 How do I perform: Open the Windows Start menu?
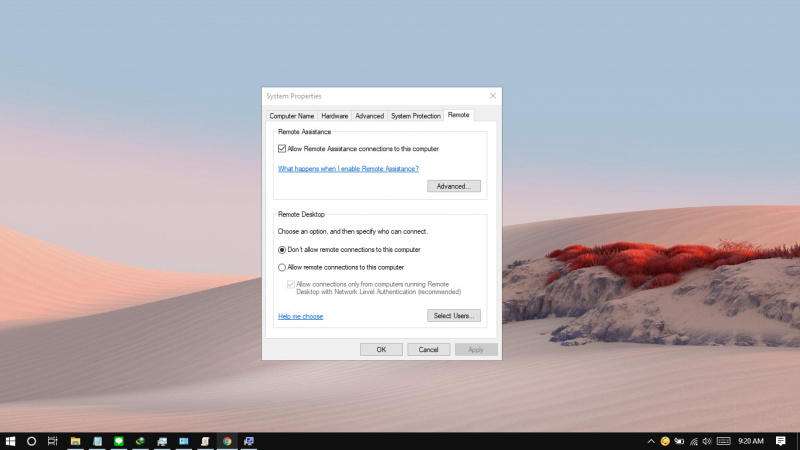tap(10, 441)
